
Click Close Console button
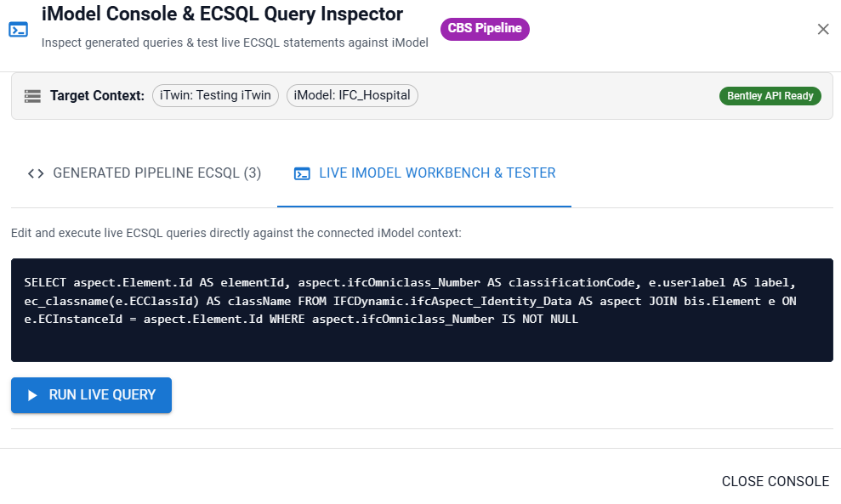tap(776, 482)
